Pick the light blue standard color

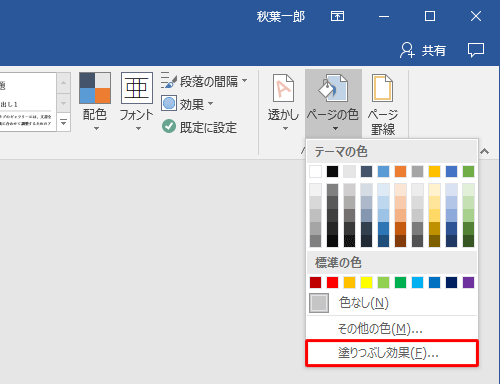point(417,282)
